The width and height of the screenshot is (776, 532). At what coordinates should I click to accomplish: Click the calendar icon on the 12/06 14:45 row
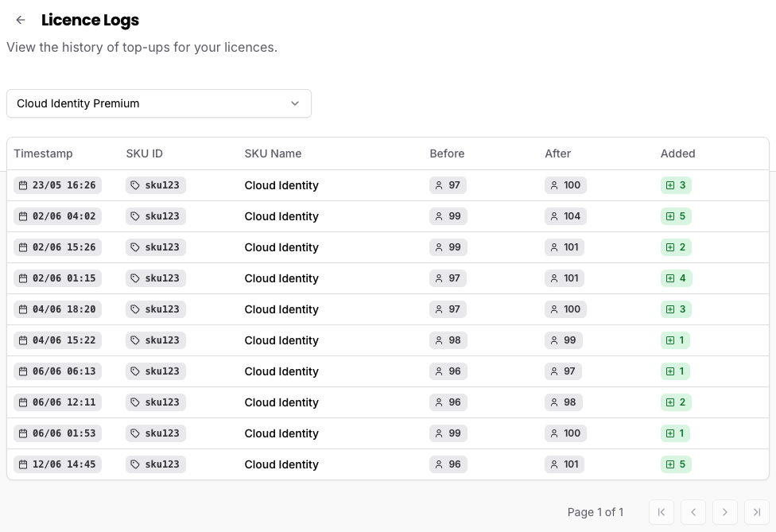click(x=23, y=464)
